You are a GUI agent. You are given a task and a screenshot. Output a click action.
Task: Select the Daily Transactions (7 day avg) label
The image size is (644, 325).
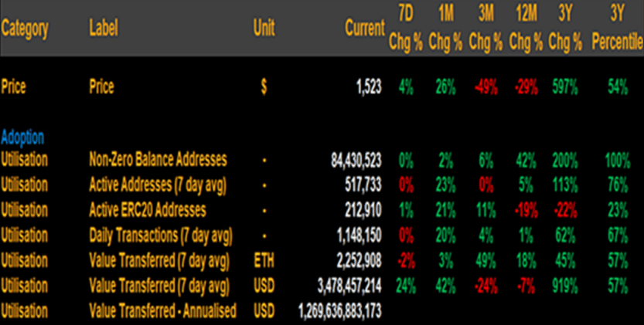(x=161, y=236)
